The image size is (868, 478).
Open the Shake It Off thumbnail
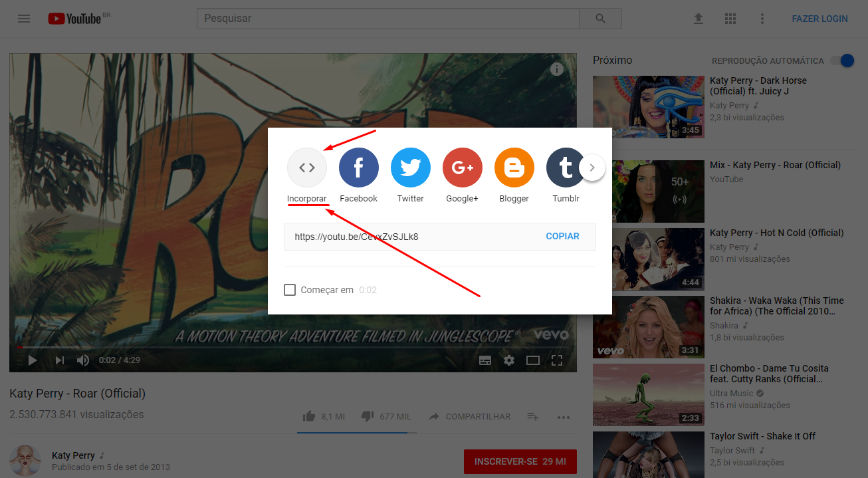tap(649, 455)
